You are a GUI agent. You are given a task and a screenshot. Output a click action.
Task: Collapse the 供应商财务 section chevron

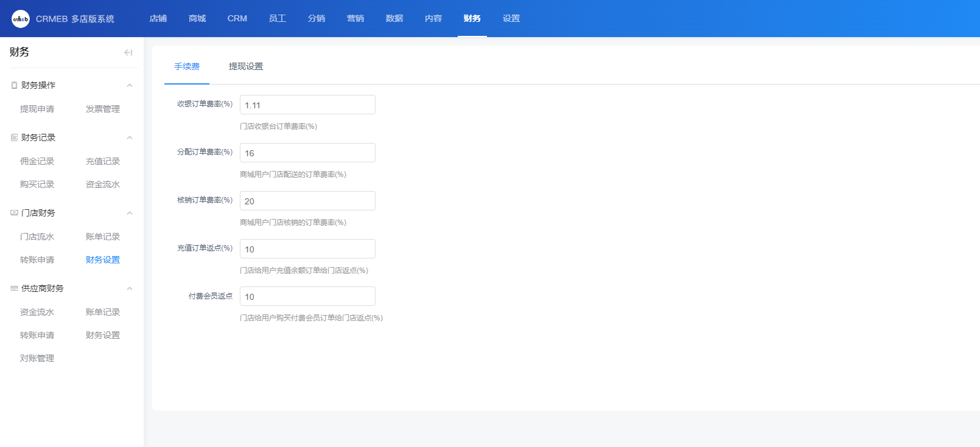point(130,288)
